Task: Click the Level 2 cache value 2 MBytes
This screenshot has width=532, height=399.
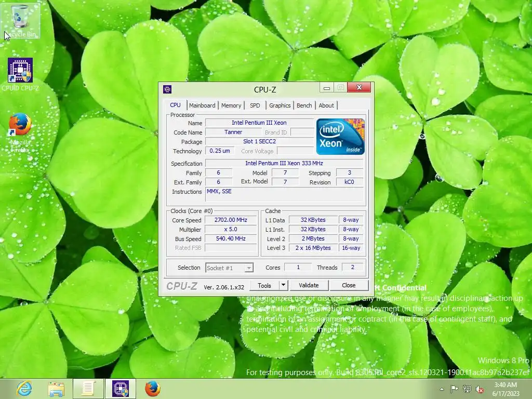Action: (x=313, y=238)
